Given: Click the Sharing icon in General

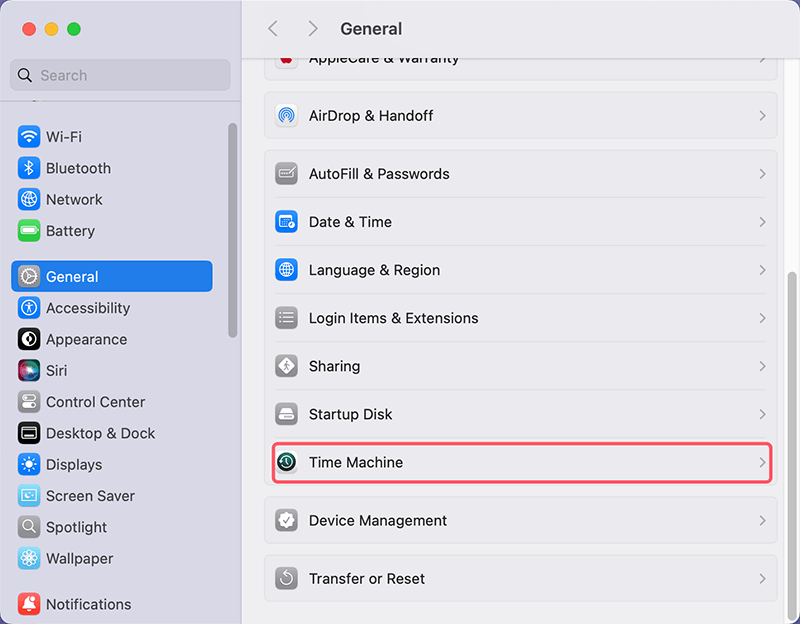Looking at the screenshot, I should pos(287,366).
